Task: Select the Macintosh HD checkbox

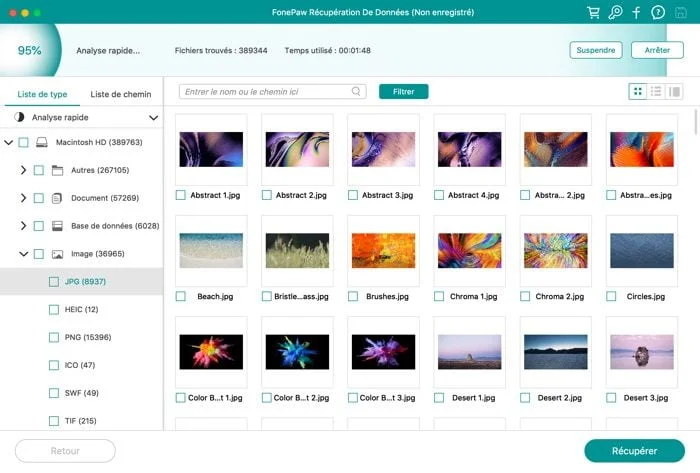Action: tap(24, 142)
